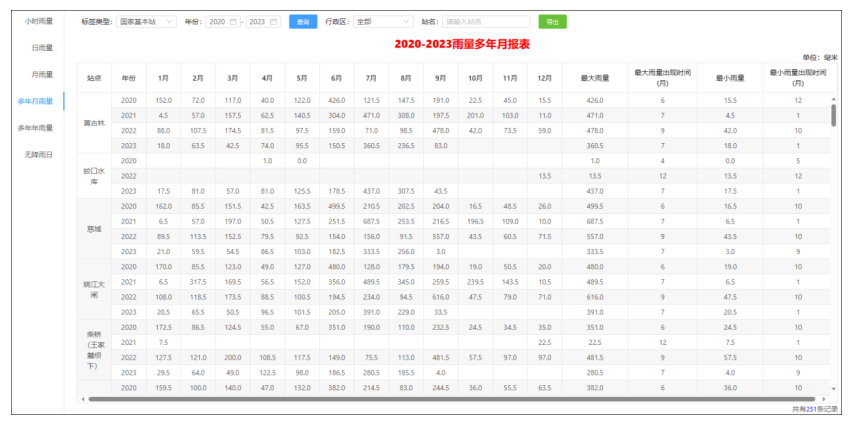The height and width of the screenshot is (423, 850).
Task: Select the 姚江大闸 station cell
Action: click(94, 290)
